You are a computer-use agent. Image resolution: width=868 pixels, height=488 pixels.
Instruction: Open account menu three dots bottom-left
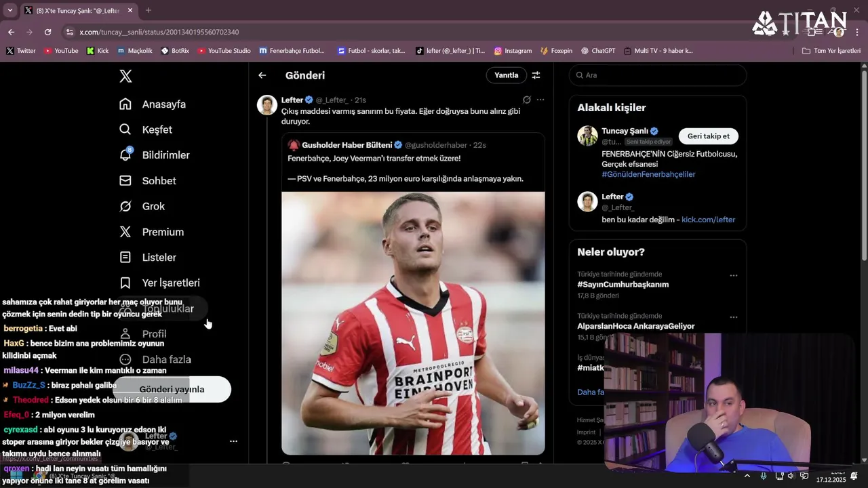233,441
